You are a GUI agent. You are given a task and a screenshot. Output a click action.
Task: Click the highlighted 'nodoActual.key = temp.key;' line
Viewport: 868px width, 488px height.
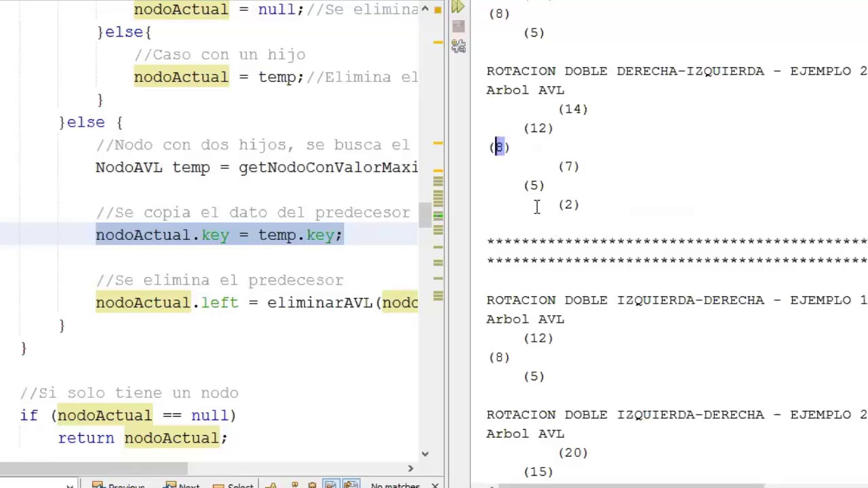point(219,235)
